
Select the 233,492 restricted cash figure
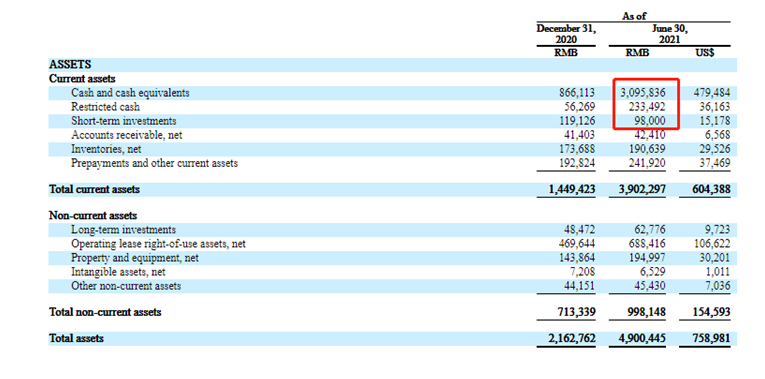[647, 107]
